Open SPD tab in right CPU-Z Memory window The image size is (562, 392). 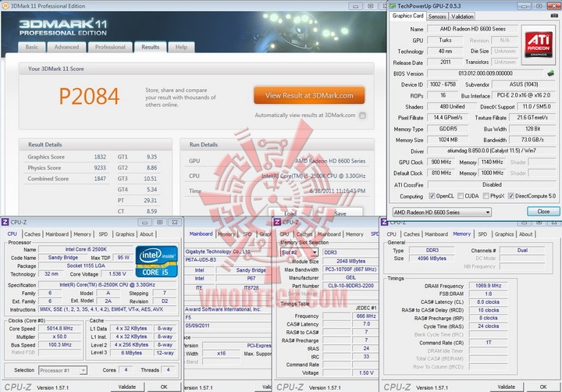[482, 234]
